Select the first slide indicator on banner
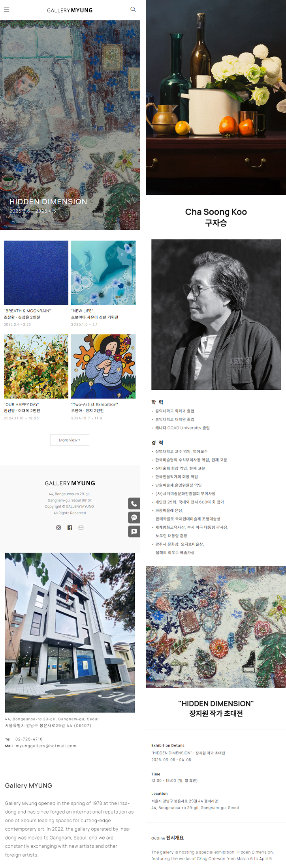286x868 pixels. pyautogui.click(x=61, y=225)
